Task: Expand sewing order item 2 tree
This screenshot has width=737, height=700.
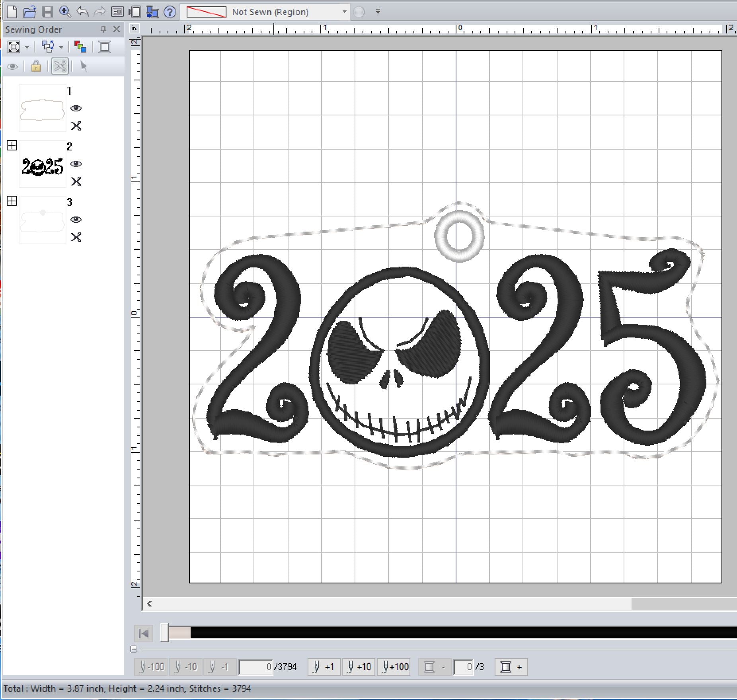Action: [x=12, y=146]
